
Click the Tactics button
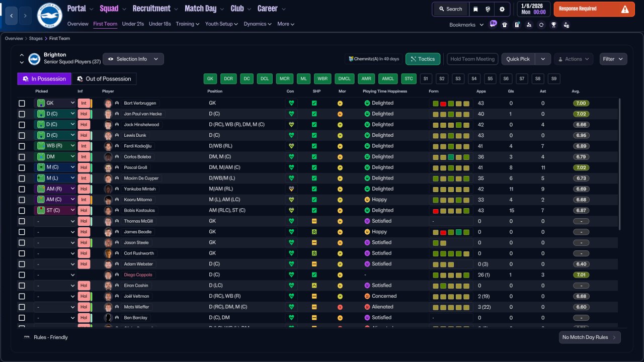point(423,59)
